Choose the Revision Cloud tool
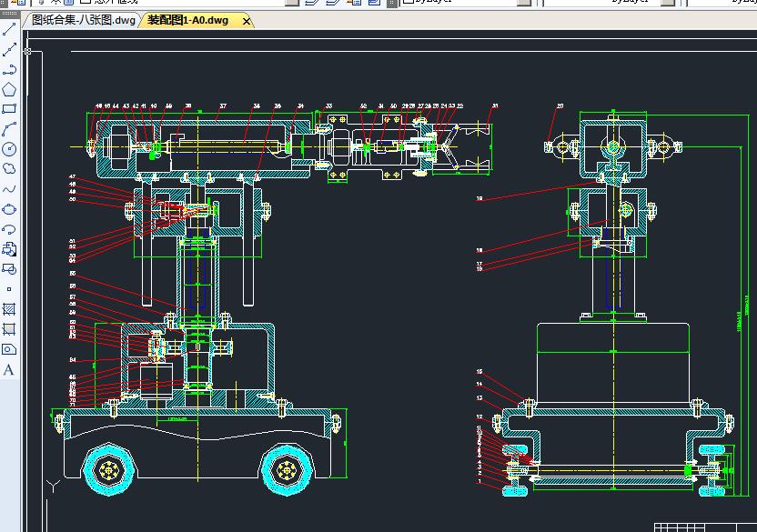 coord(9,168)
